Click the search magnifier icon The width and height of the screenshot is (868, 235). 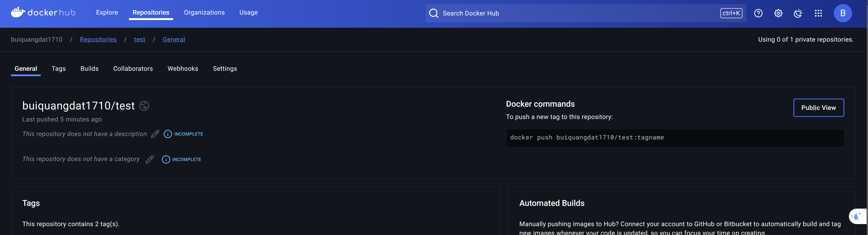click(434, 13)
